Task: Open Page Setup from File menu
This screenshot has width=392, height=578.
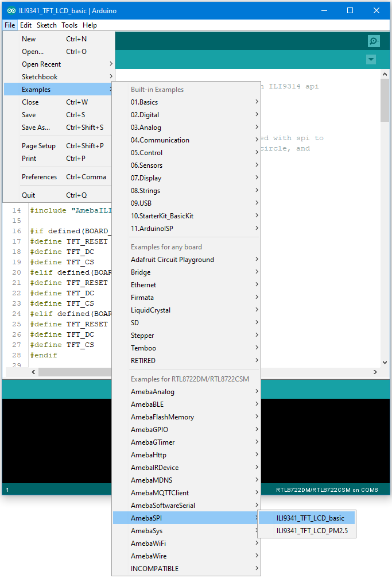Action: (59, 145)
